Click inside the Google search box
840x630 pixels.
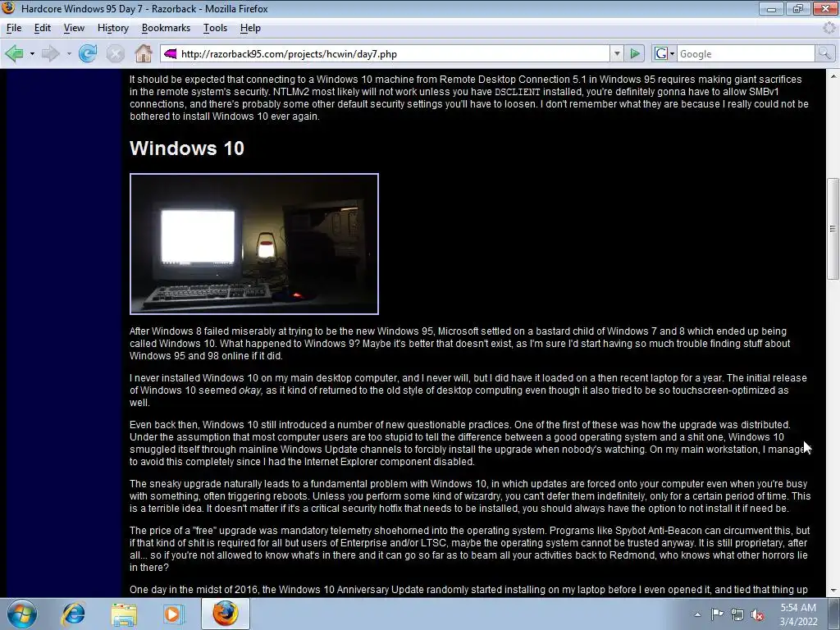click(746, 53)
